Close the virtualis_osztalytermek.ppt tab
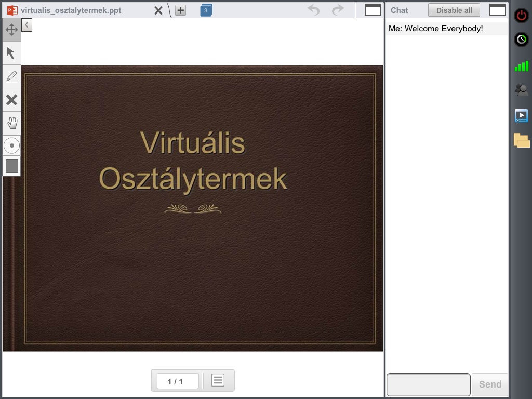 (x=158, y=10)
